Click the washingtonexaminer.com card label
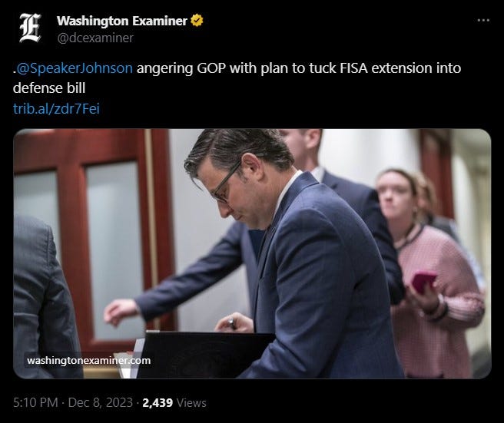Viewport: 504px width, 423px height. (x=88, y=360)
